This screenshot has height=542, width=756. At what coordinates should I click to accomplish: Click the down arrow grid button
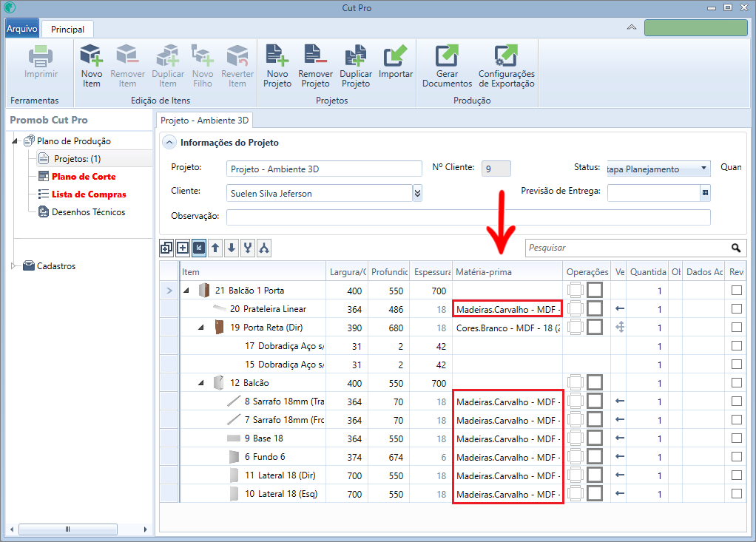(x=232, y=248)
